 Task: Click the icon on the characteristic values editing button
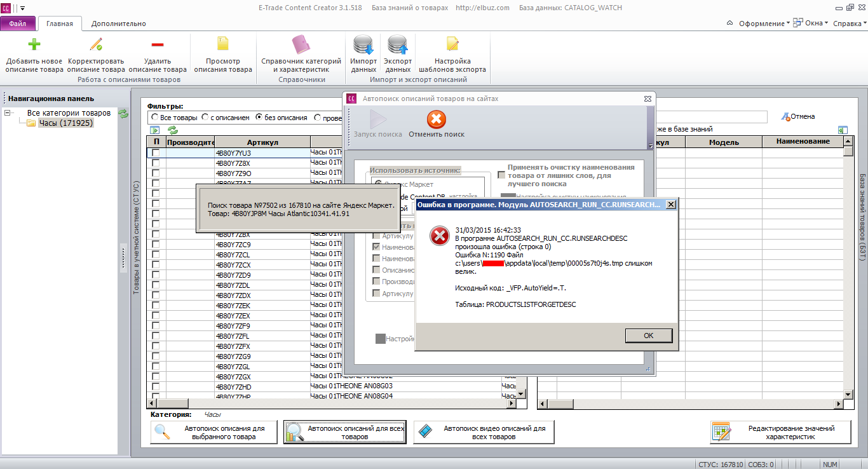[721, 432]
